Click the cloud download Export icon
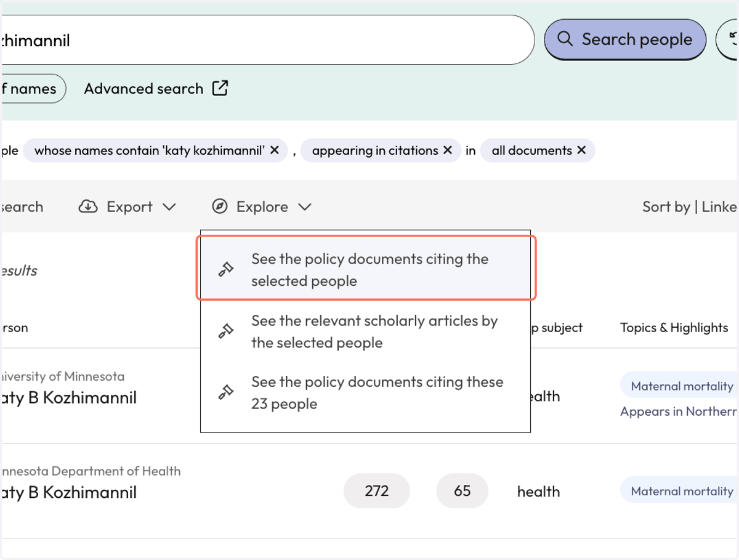The image size is (739, 560). [89, 206]
